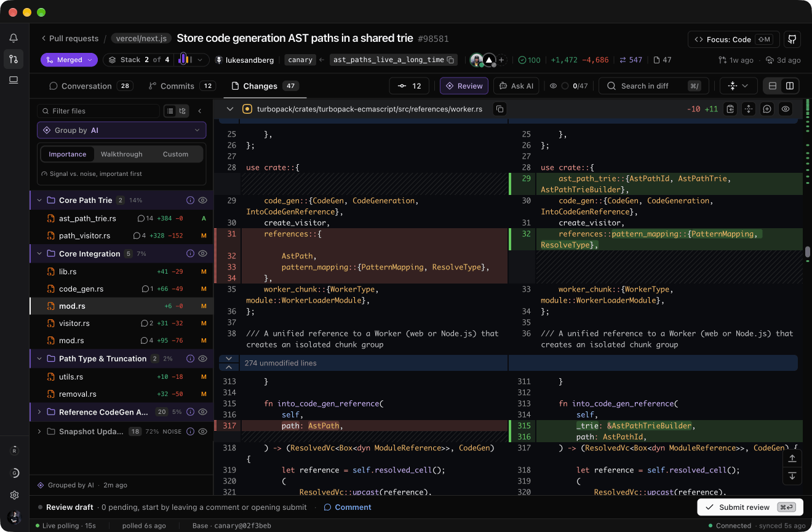Open the user avatar at the sidebar bottom
This screenshot has width=812, height=532.
click(14, 517)
